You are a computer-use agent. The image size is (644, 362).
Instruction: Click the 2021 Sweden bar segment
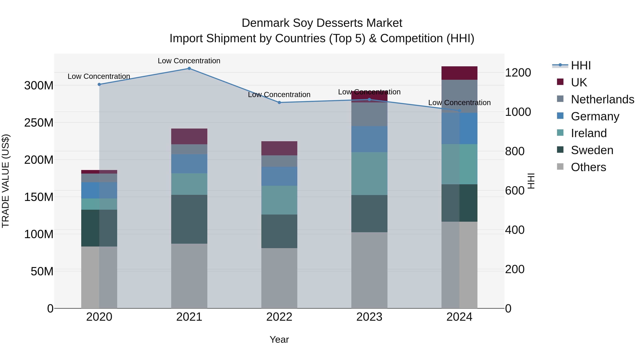(x=189, y=219)
